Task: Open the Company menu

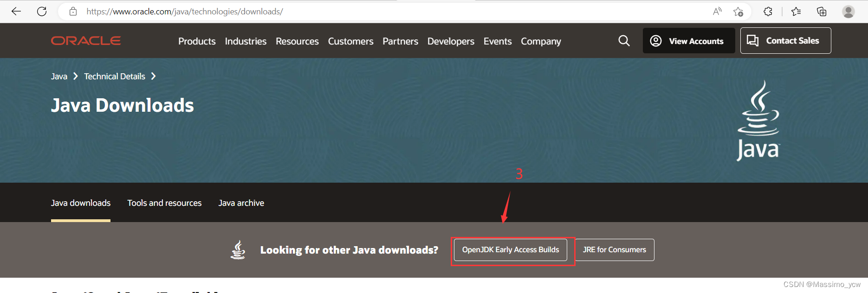Action: [x=541, y=41]
